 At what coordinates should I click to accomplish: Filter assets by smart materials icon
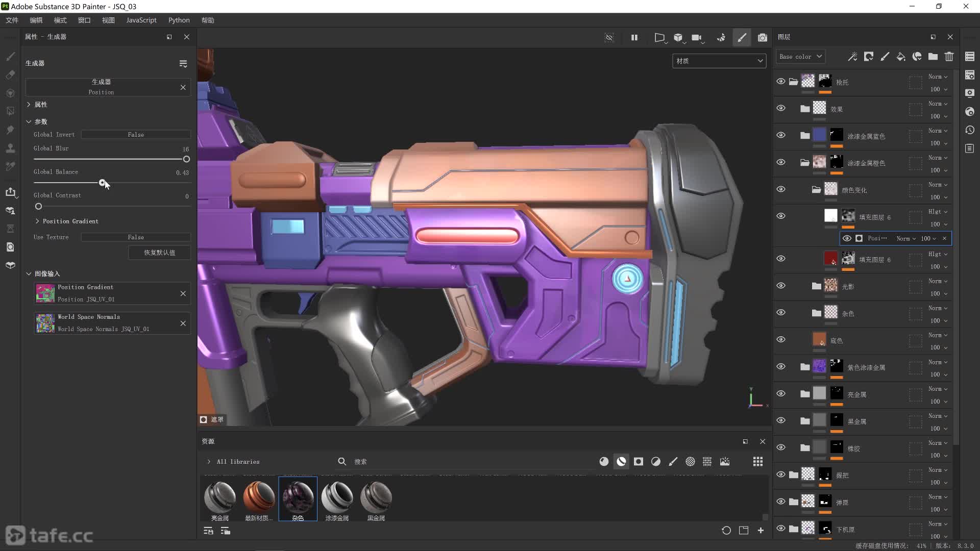[x=621, y=462]
